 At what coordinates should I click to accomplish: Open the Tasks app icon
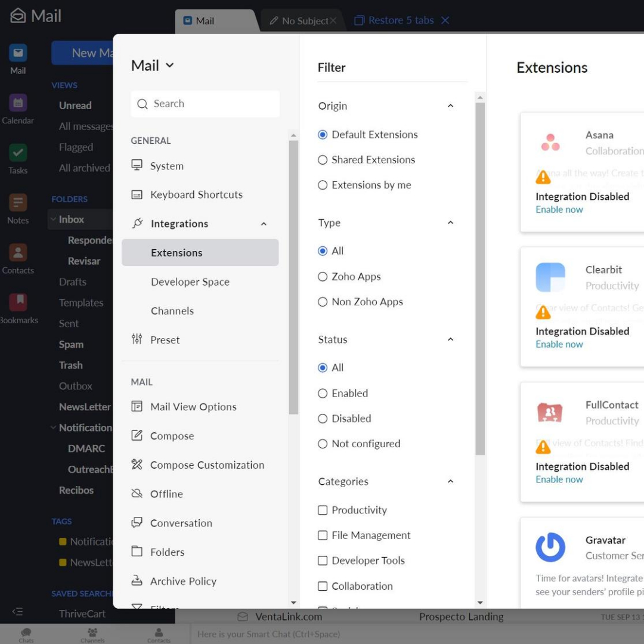pyautogui.click(x=18, y=153)
